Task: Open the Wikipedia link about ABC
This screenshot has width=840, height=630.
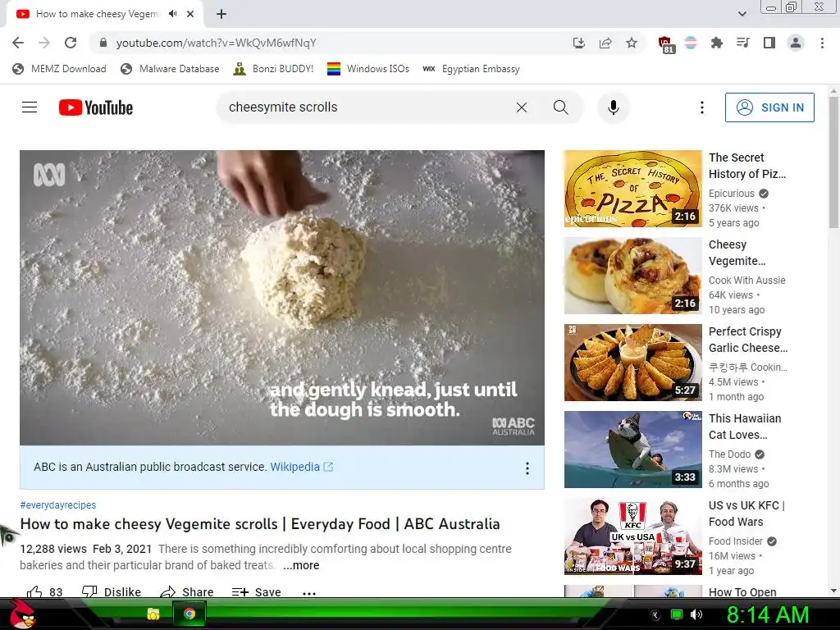Action: click(x=301, y=467)
